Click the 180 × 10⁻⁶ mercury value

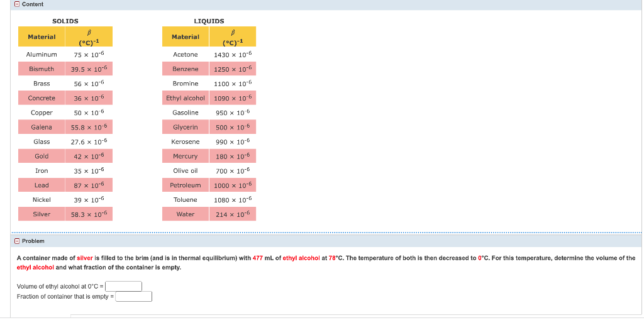pyautogui.click(x=233, y=156)
